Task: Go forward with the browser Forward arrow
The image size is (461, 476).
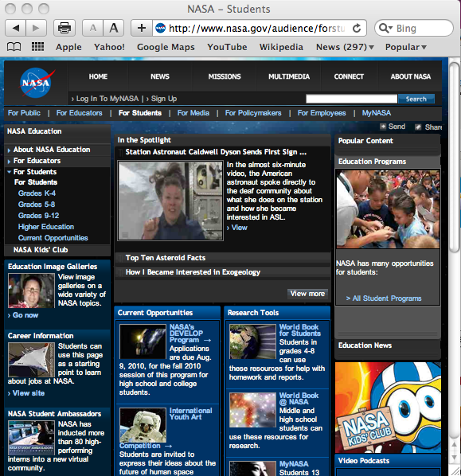Action: 36,28
